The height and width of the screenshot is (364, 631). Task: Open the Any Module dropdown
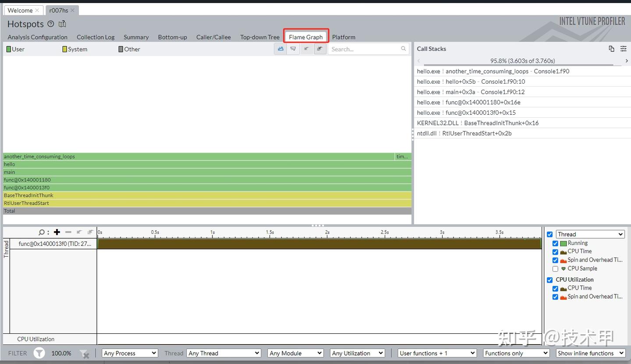point(295,353)
